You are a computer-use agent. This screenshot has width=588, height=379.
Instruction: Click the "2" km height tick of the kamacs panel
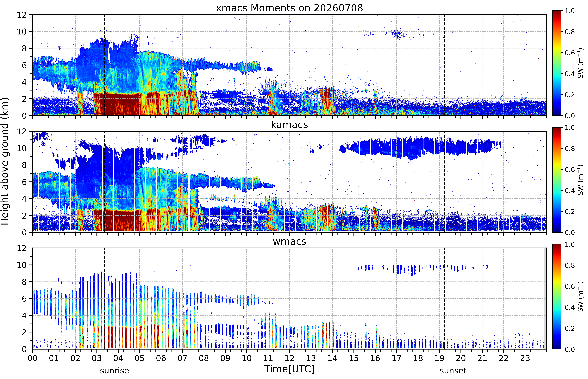(24, 216)
